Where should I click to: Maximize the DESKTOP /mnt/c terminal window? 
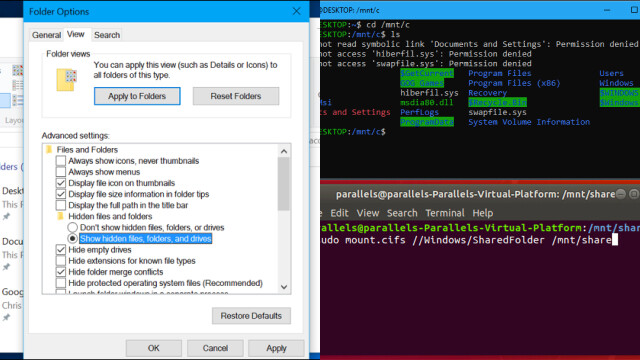634,10
